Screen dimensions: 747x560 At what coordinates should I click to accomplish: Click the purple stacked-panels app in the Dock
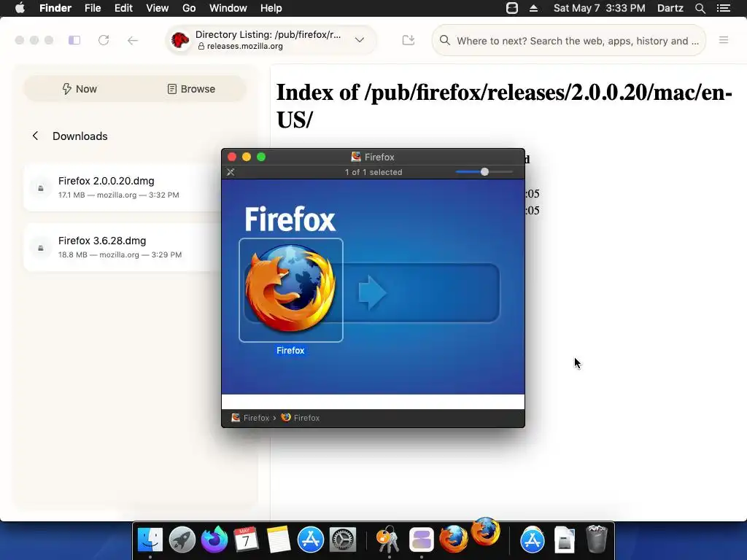[421, 540]
